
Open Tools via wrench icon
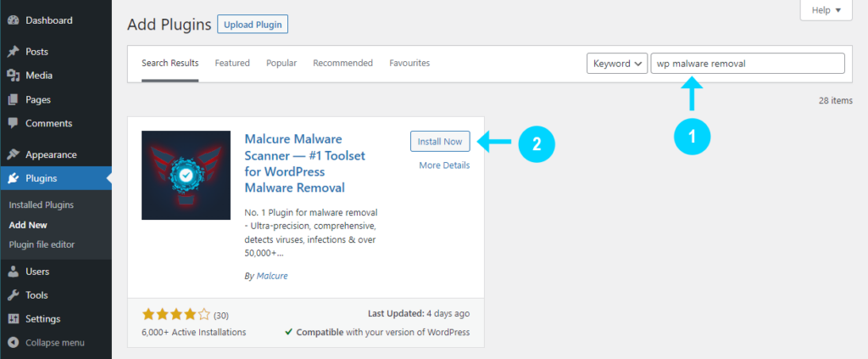[14, 295]
